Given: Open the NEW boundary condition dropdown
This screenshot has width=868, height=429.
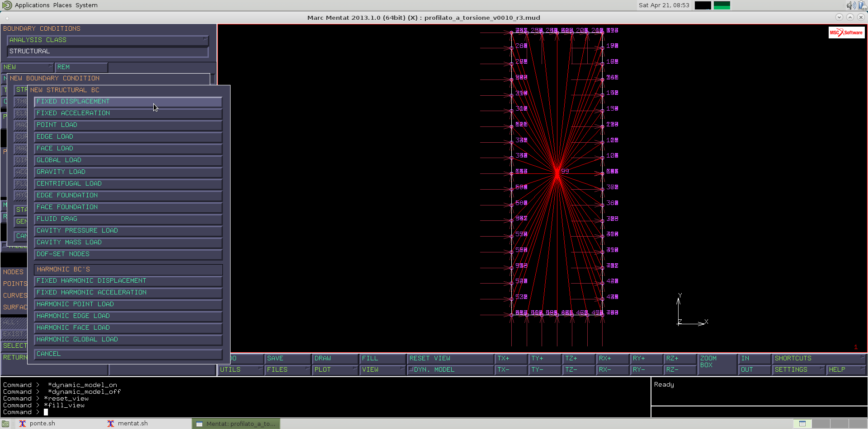Looking at the screenshot, I should point(28,67).
